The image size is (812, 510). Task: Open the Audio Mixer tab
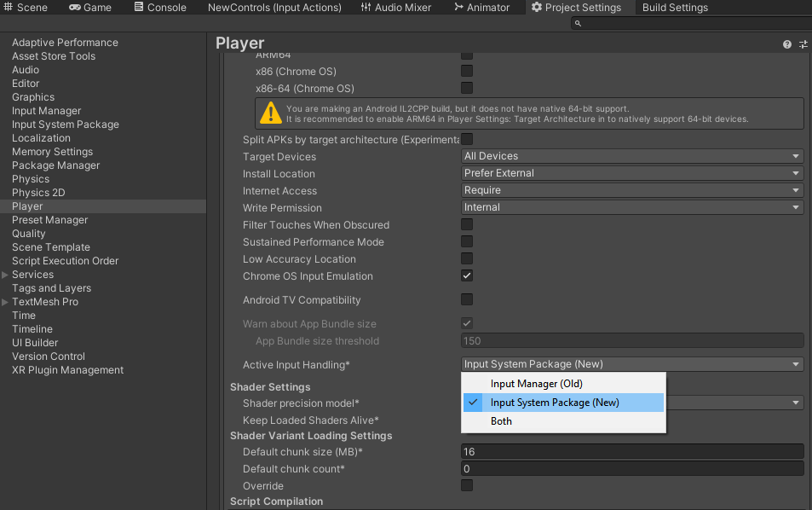394,8
